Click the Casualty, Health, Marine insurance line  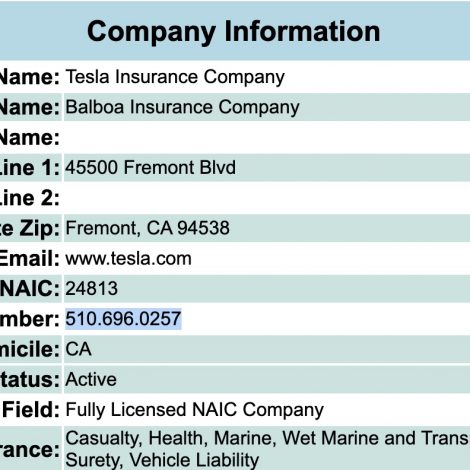coord(267,438)
